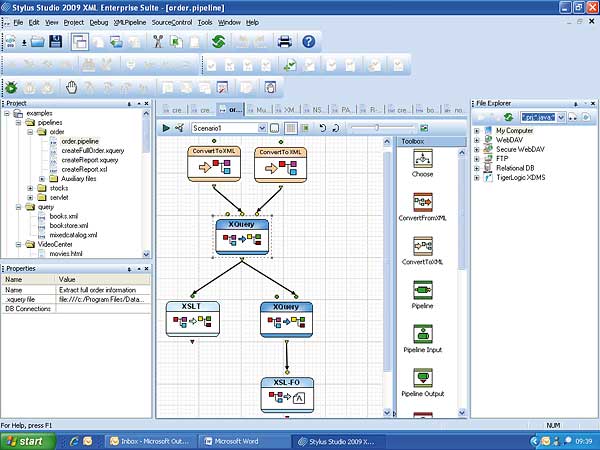Switch to Inbox - Microsoft Outlook taskbar button
The image size is (600, 450).
tap(151, 441)
